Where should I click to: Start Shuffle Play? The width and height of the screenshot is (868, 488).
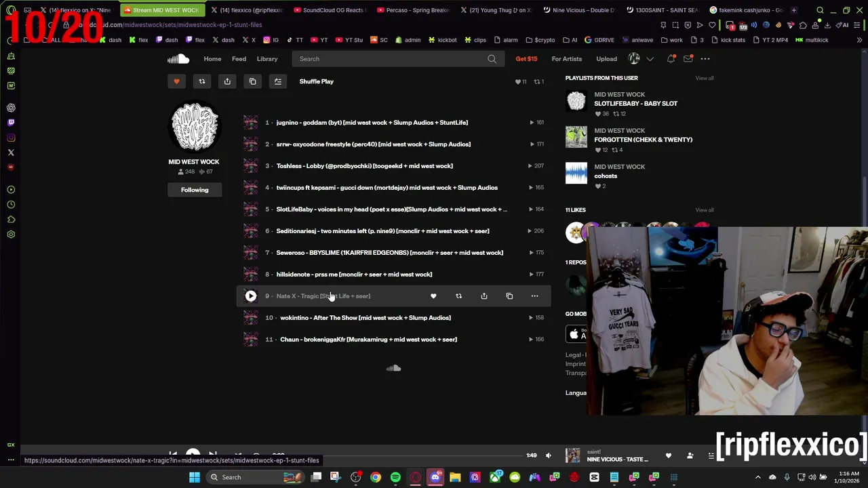(x=317, y=81)
